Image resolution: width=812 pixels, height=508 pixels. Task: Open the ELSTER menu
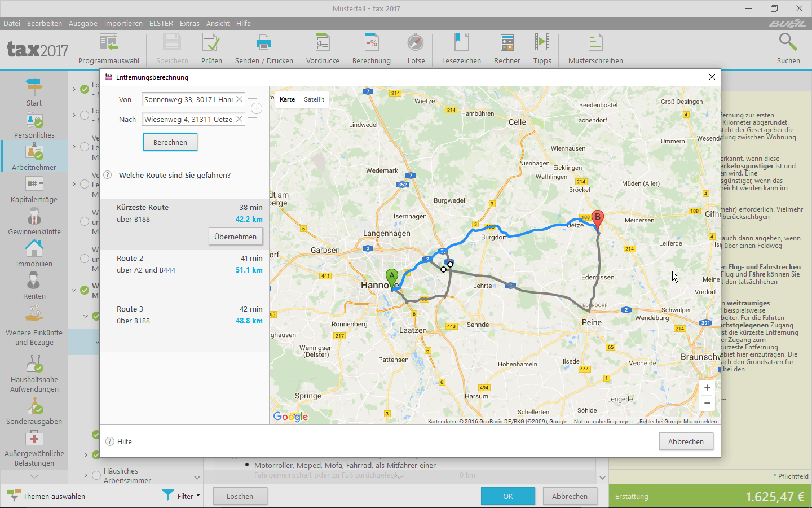(x=161, y=23)
